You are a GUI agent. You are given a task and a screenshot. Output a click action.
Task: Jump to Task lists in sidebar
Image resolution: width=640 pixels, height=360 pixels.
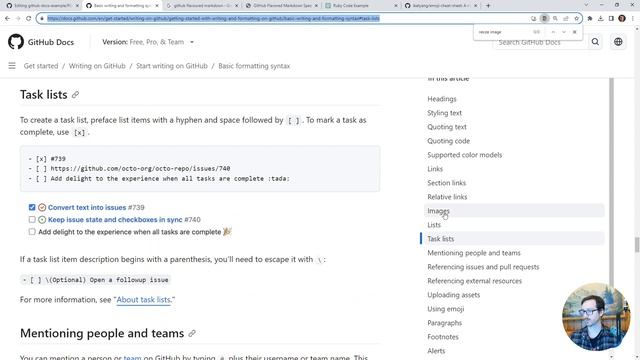pyautogui.click(x=440, y=239)
